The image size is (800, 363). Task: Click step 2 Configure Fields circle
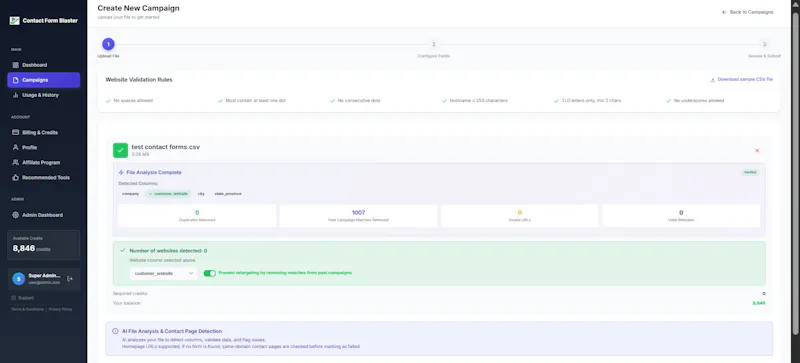point(434,44)
